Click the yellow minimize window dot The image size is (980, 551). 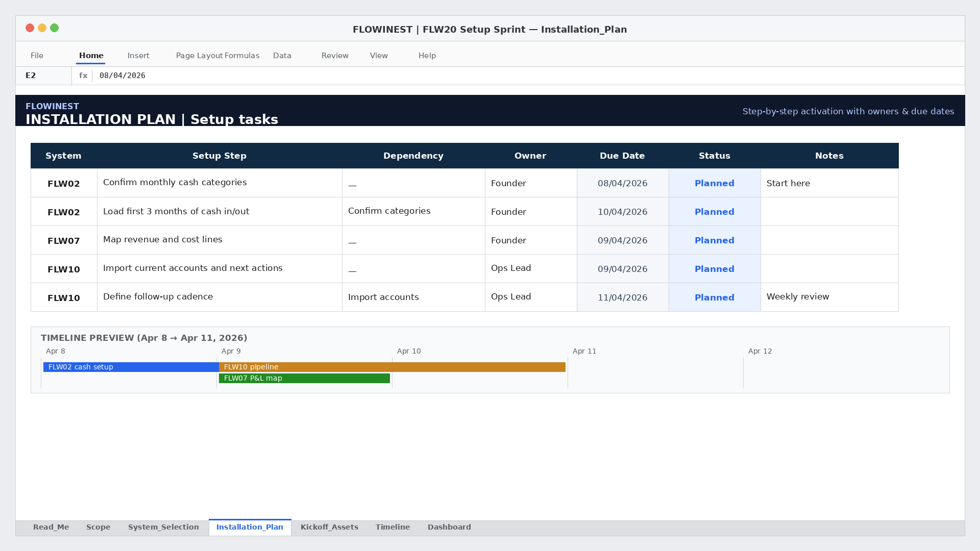pos(42,28)
